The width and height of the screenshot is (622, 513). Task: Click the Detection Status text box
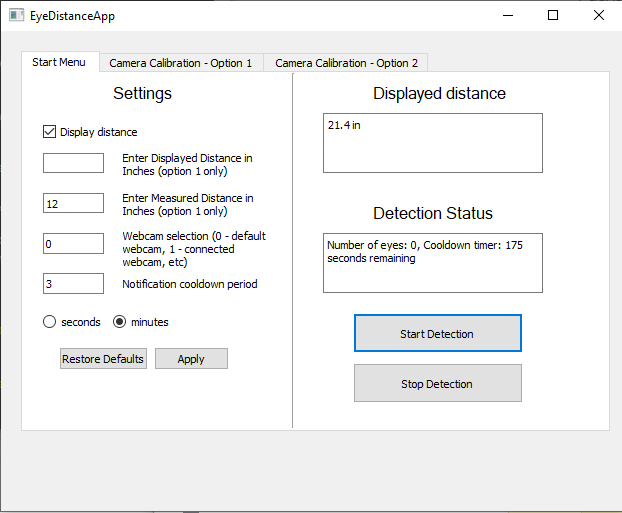[433, 263]
